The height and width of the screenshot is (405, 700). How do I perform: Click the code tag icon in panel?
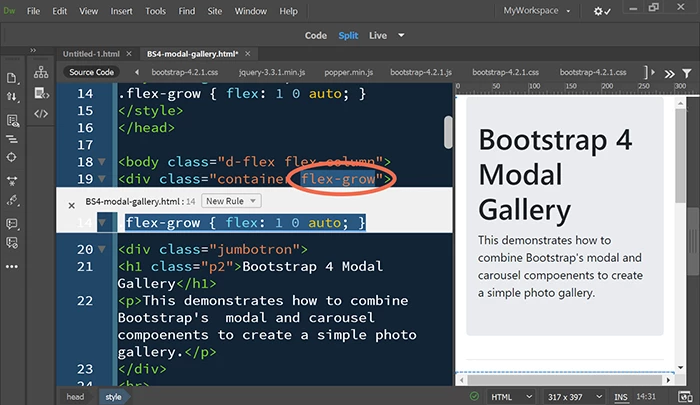coord(41,113)
